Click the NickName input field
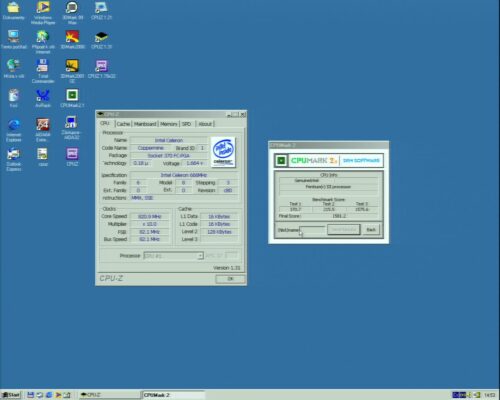The height and width of the screenshot is (400, 500). point(312,230)
